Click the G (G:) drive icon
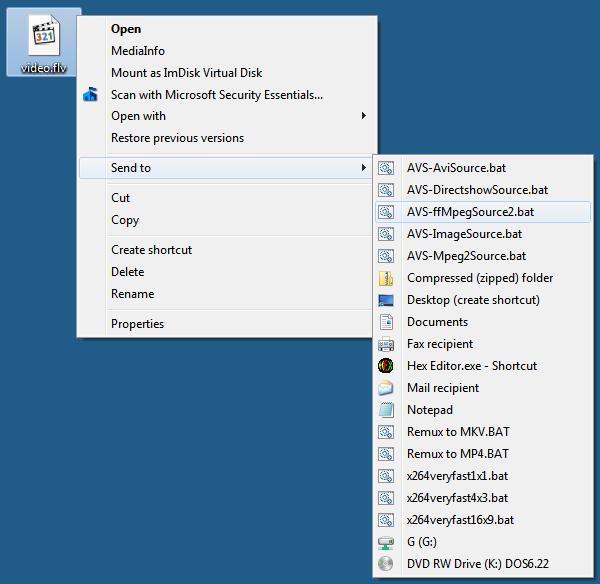 (x=386, y=542)
